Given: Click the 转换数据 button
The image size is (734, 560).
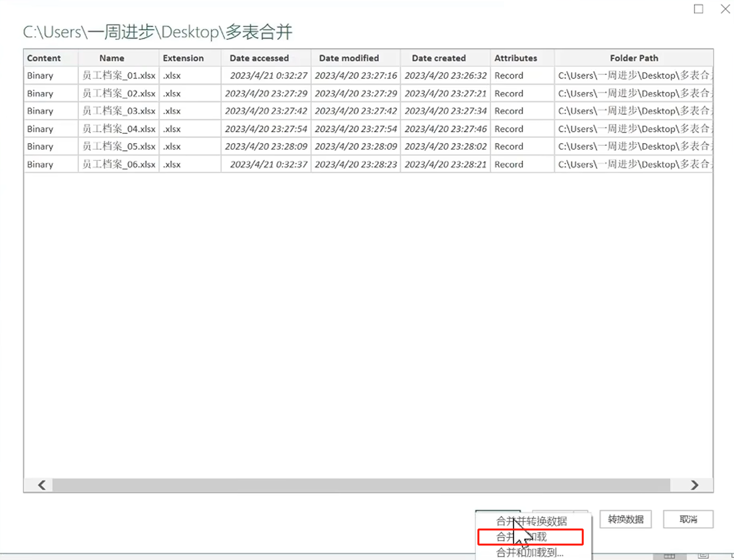Looking at the screenshot, I should coord(625,519).
